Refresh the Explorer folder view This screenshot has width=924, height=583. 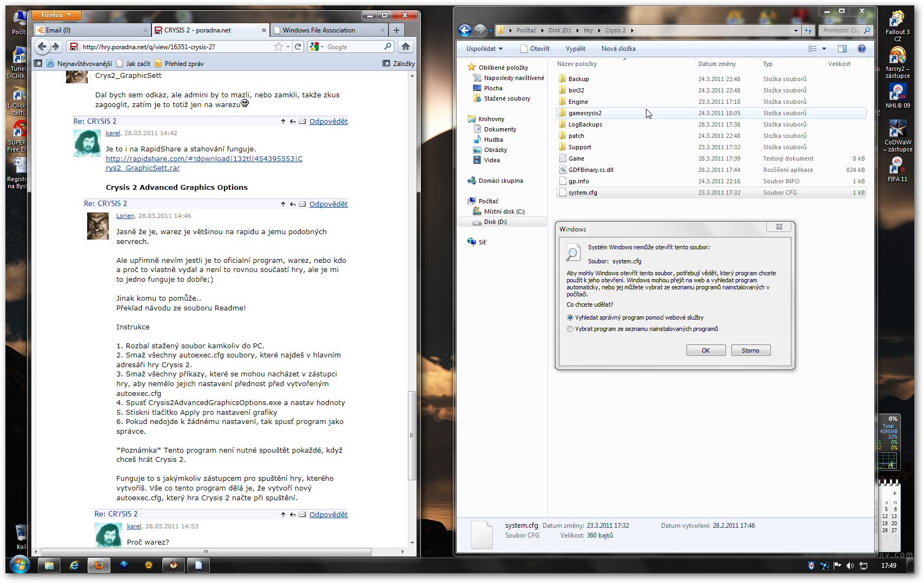808,30
